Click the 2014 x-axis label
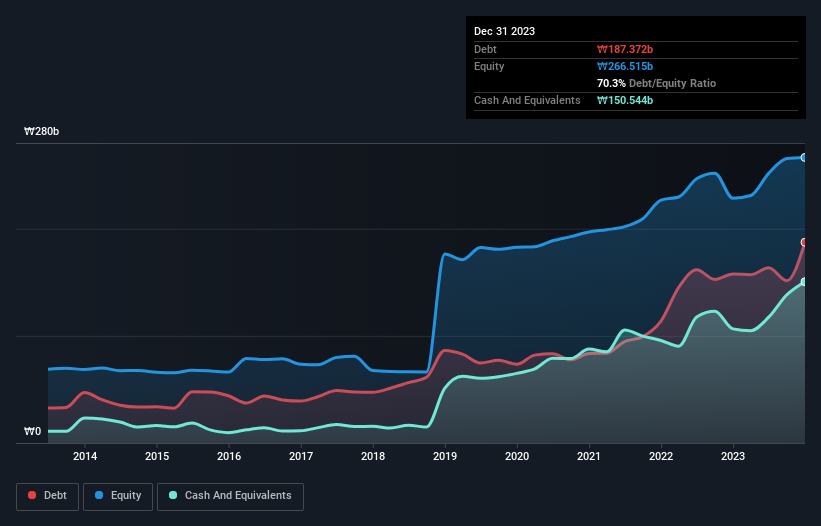 (x=85, y=456)
